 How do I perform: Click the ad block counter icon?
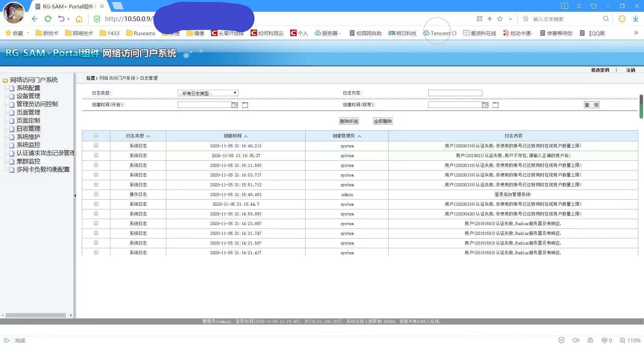click(x=607, y=340)
